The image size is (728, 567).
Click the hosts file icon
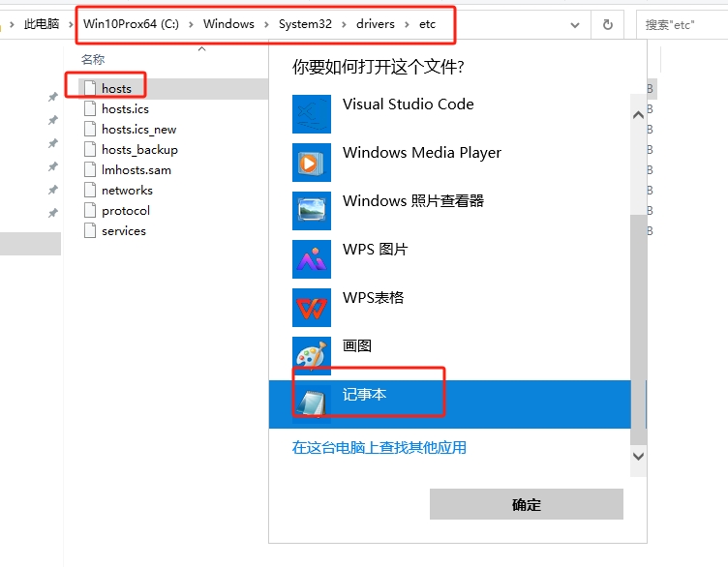pyautogui.click(x=90, y=88)
